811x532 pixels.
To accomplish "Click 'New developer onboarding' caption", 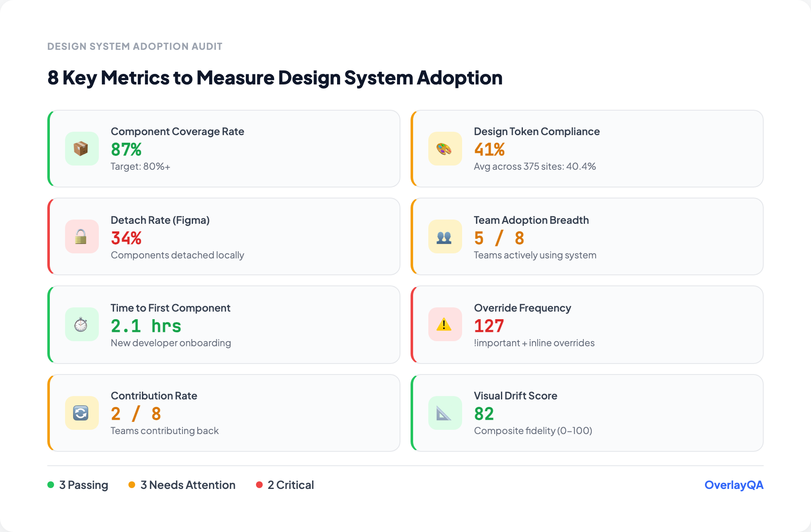I will [171, 343].
